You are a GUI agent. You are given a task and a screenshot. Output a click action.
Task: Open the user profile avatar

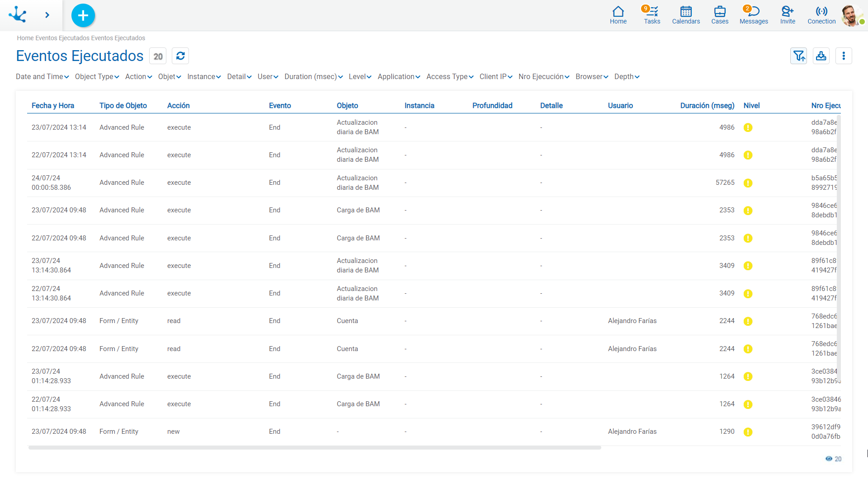click(851, 15)
